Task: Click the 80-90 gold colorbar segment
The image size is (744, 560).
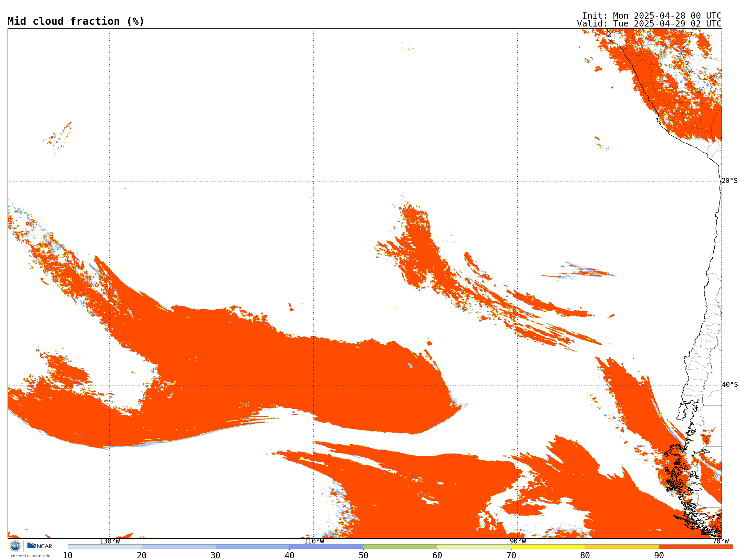Action: coord(622,547)
